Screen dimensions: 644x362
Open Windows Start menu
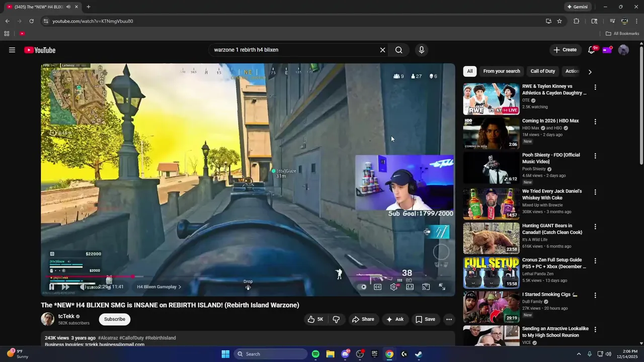[x=225, y=354]
